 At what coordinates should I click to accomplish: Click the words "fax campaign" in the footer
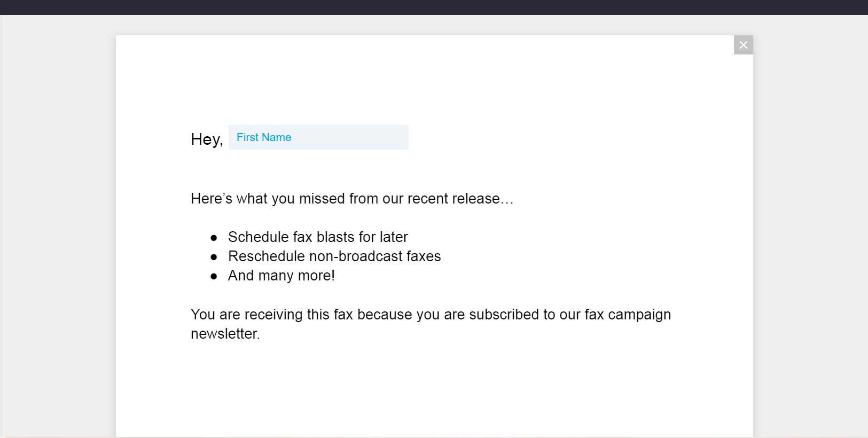coord(627,315)
